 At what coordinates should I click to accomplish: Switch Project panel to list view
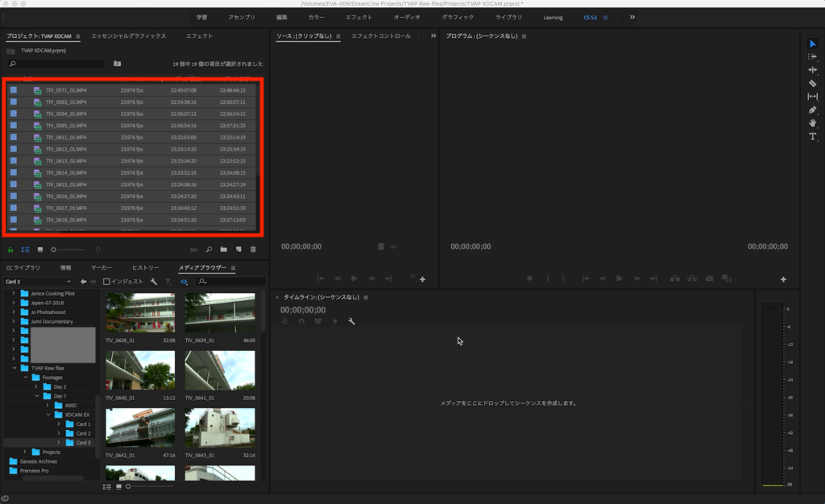pyautogui.click(x=25, y=250)
